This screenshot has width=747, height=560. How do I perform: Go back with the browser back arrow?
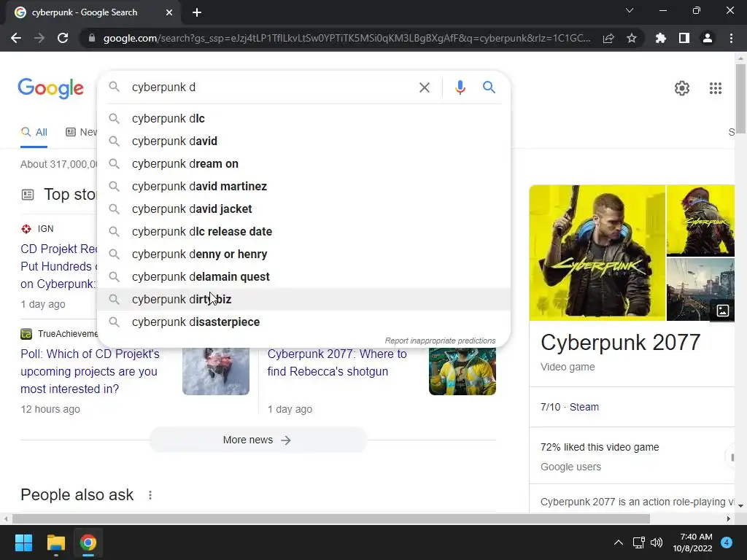(x=16, y=38)
